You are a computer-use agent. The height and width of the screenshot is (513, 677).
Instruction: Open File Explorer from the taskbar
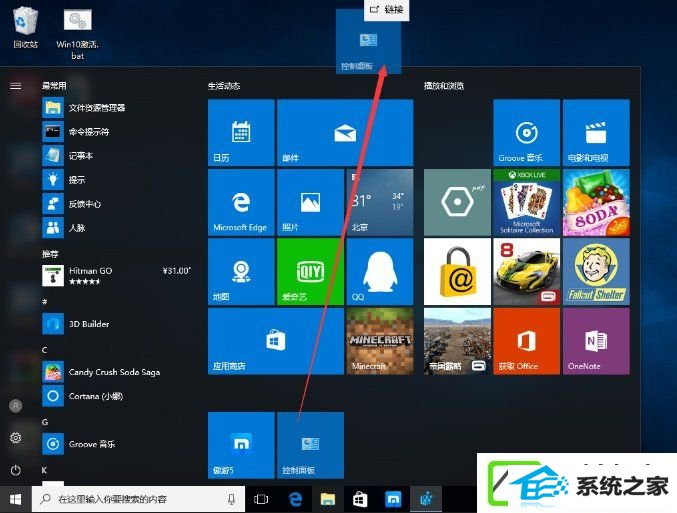(328, 500)
